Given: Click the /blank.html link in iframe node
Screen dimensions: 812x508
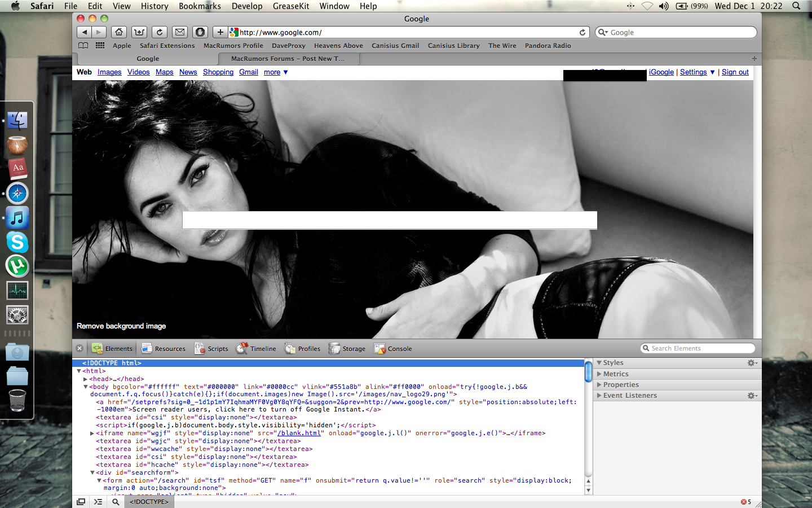Looking at the screenshot, I should (x=299, y=433).
